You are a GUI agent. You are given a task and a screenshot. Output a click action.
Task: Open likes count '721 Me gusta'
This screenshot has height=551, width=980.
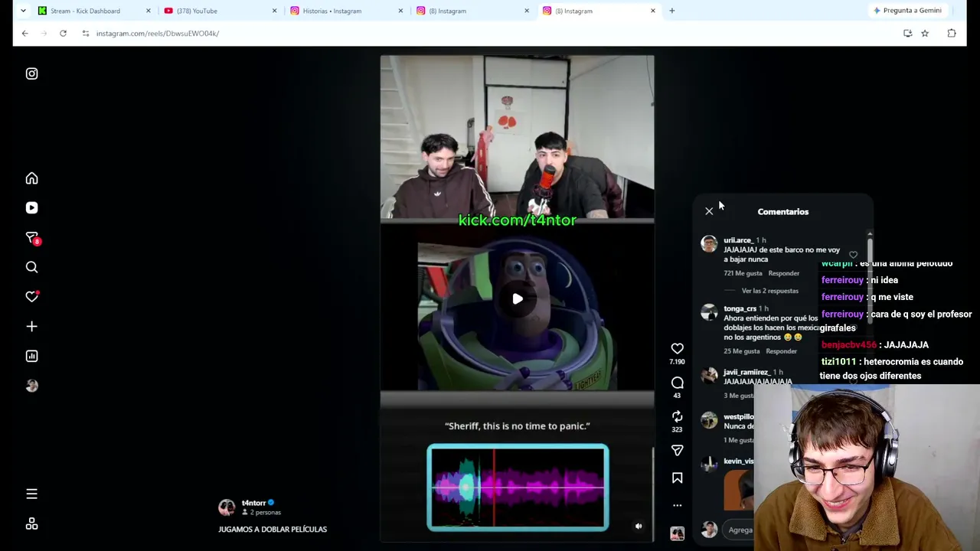(743, 273)
